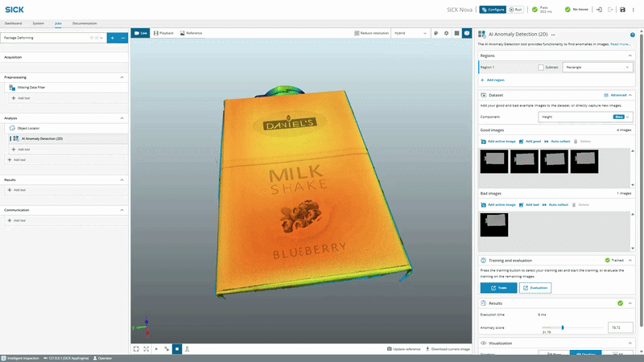Click Add region link

(493, 80)
